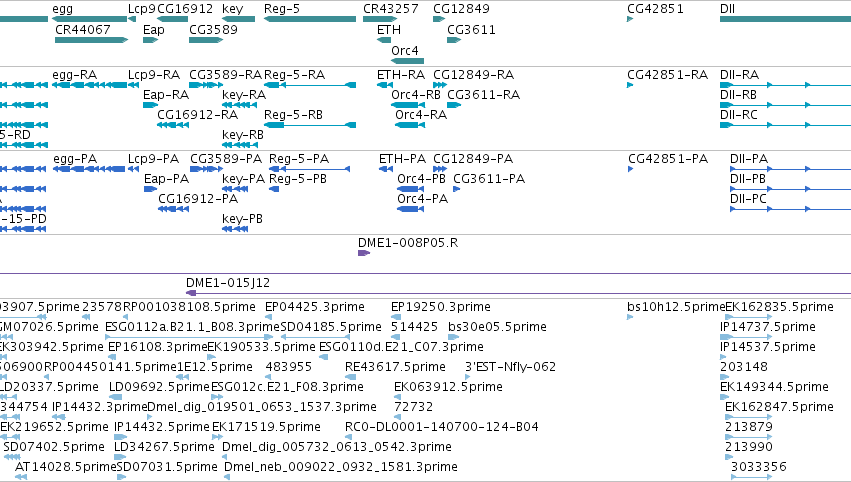
Task: Click transcript CG3611-RA
Action: pyautogui.click(x=484, y=95)
